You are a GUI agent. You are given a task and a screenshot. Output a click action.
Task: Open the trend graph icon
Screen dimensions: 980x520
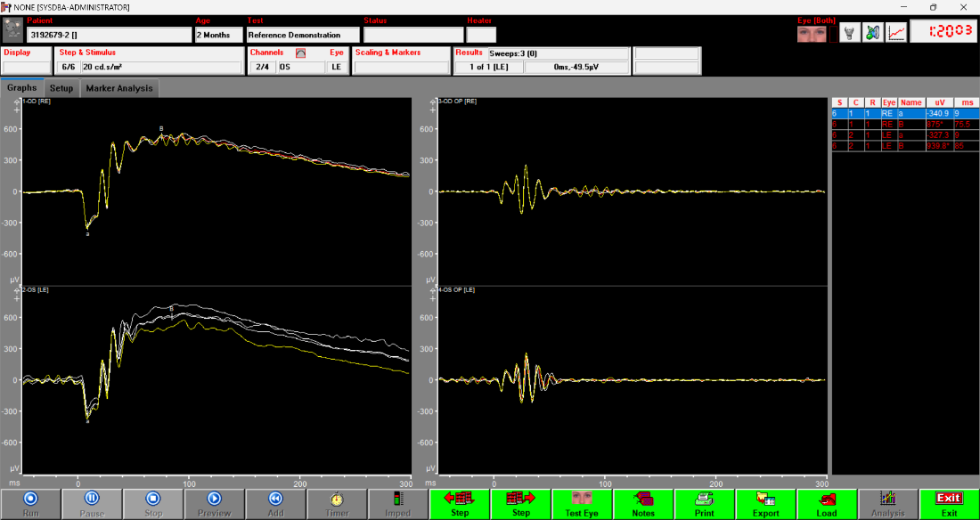[x=896, y=33]
